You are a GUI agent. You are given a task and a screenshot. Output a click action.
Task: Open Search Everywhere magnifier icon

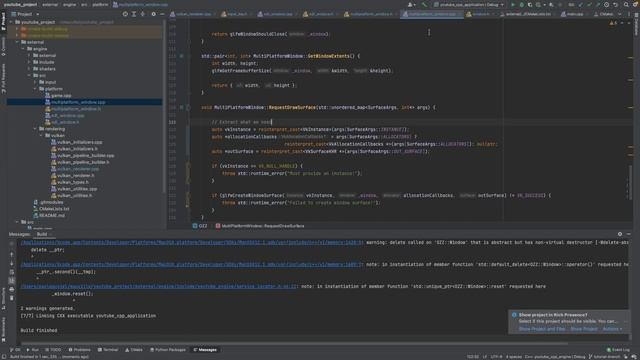pyautogui.click(x=626, y=4)
